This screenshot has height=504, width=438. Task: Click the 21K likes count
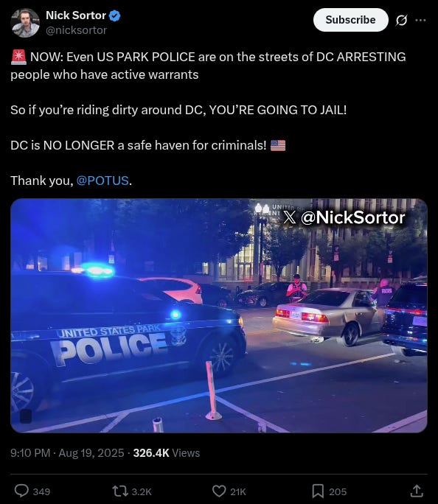[238, 491]
